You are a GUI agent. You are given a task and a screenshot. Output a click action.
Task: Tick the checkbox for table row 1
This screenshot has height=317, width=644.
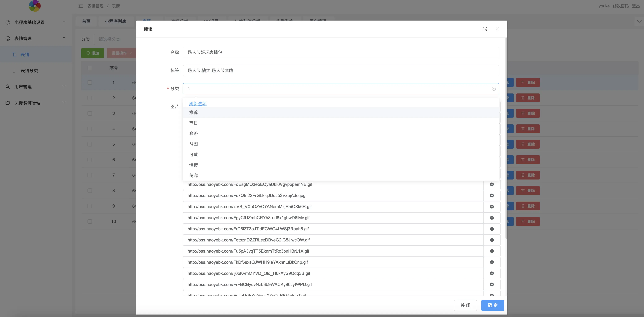(90, 82)
